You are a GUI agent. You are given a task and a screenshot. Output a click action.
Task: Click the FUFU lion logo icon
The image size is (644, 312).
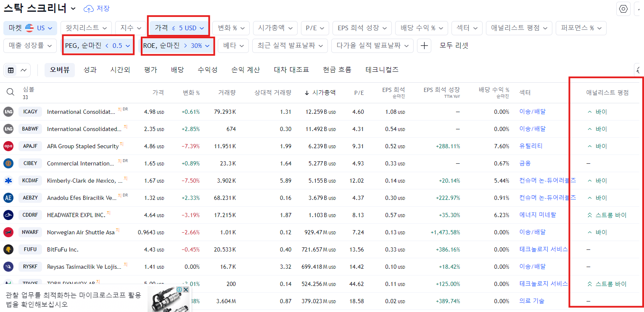tap(8, 249)
